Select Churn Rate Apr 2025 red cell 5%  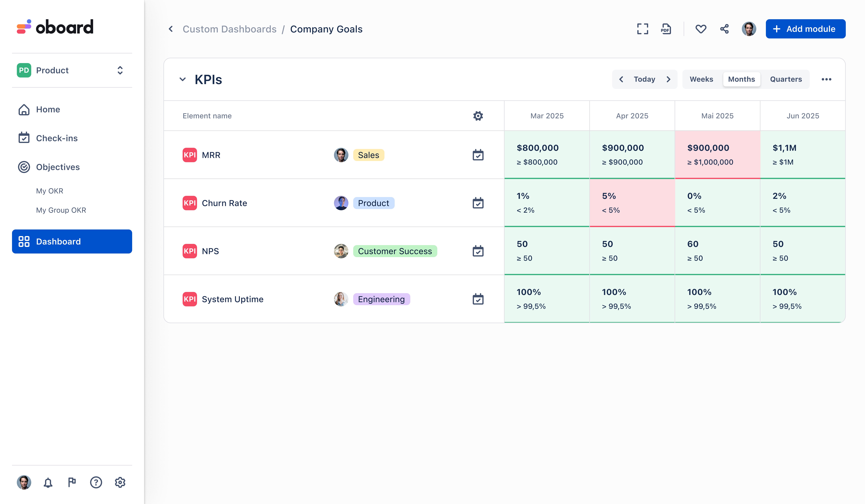coord(632,203)
